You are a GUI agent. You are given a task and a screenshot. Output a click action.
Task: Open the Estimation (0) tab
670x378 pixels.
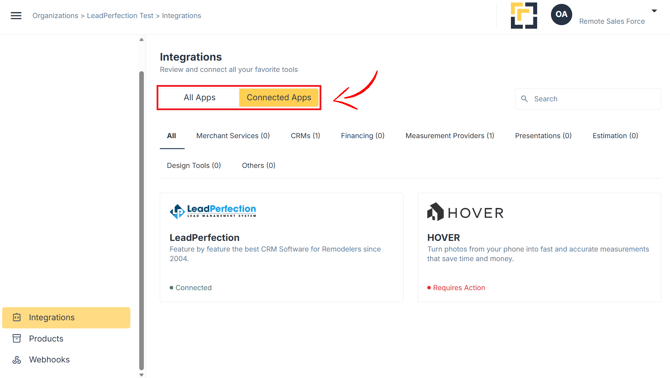point(615,136)
